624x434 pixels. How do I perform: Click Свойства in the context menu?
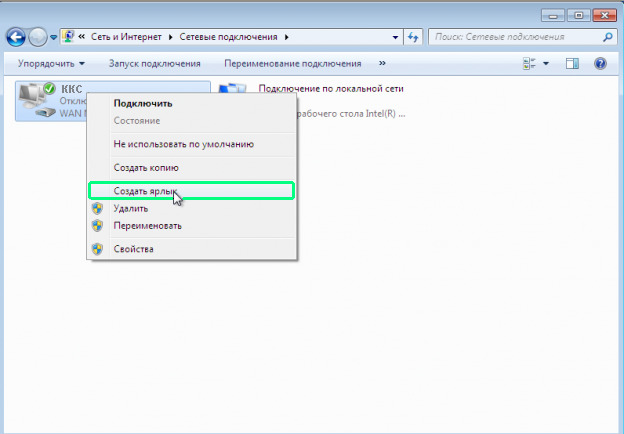click(134, 248)
